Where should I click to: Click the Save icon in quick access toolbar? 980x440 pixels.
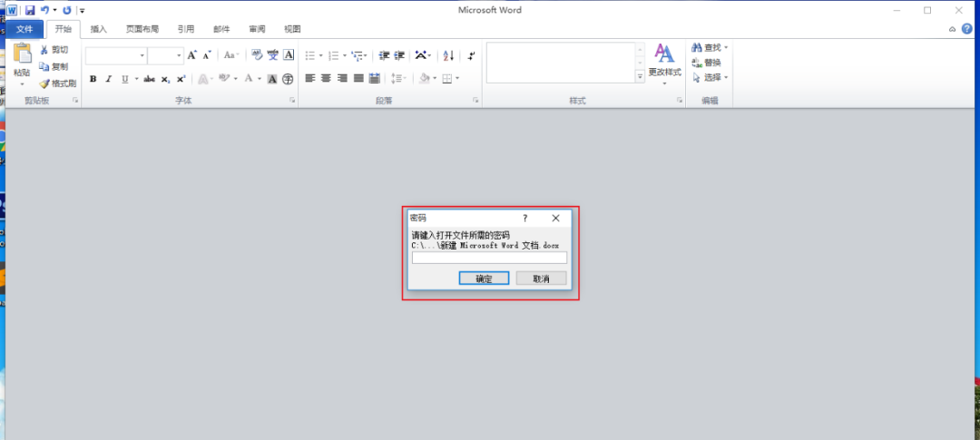pos(29,10)
